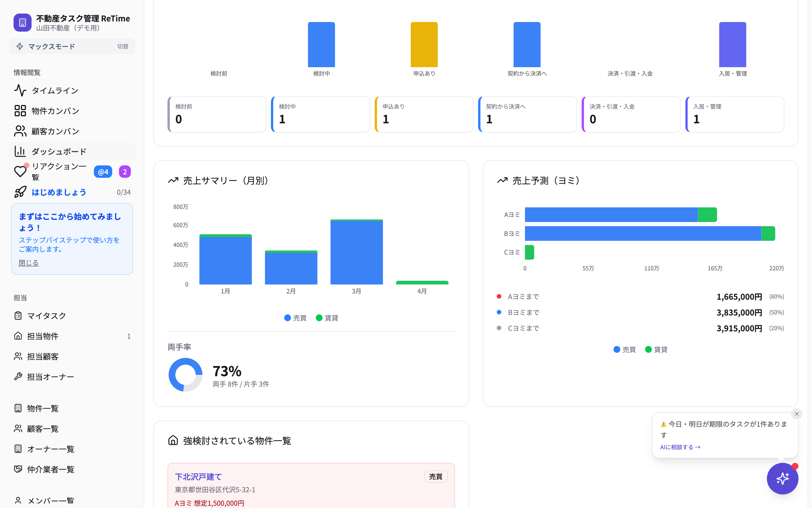Click the 仲介業者一覧 handshake icon
Image resolution: width=812 pixels, height=508 pixels.
18,469
